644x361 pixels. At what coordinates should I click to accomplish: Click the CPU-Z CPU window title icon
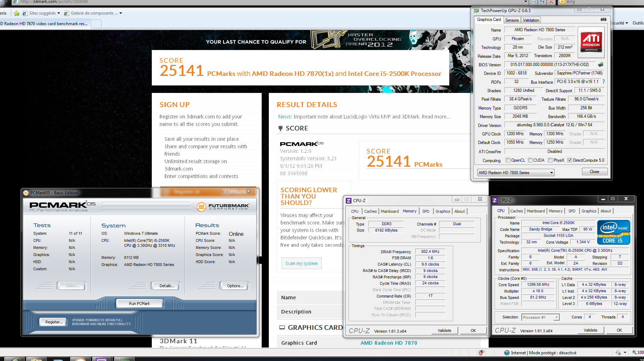pyautogui.click(x=495, y=200)
